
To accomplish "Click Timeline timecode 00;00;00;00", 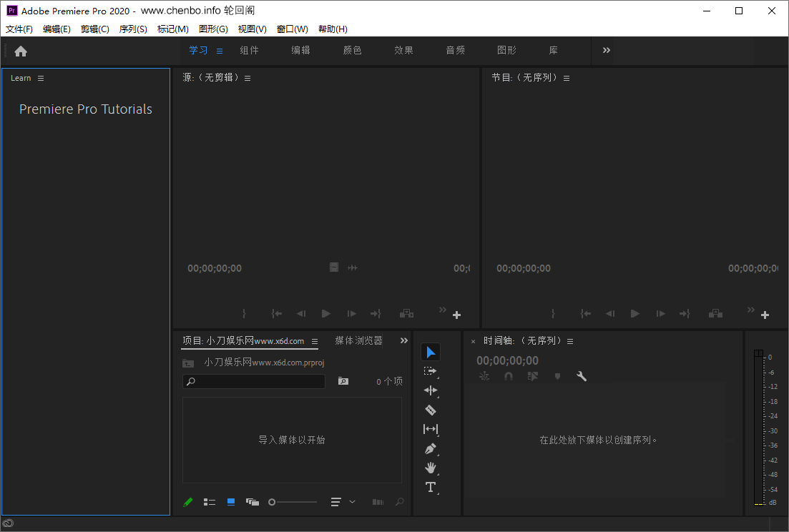I will click(507, 360).
